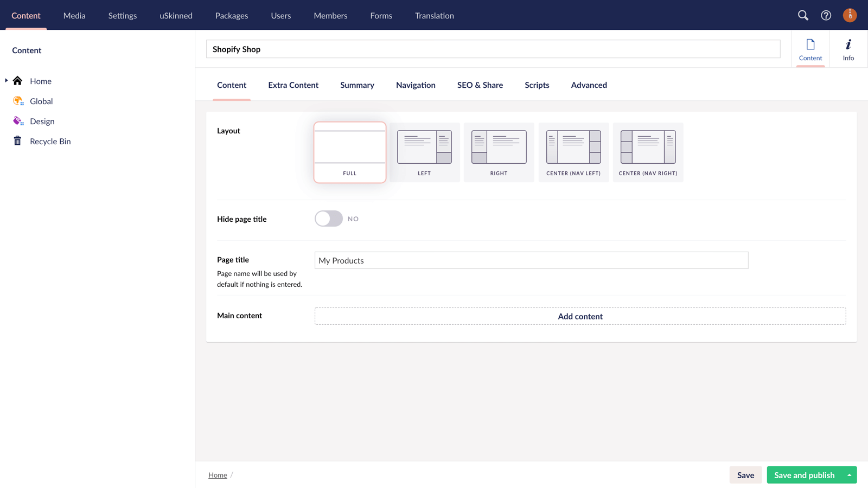The image size is (868, 488).
Task: Expand the Home tree node arrow
Action: (x=7, y=81)
